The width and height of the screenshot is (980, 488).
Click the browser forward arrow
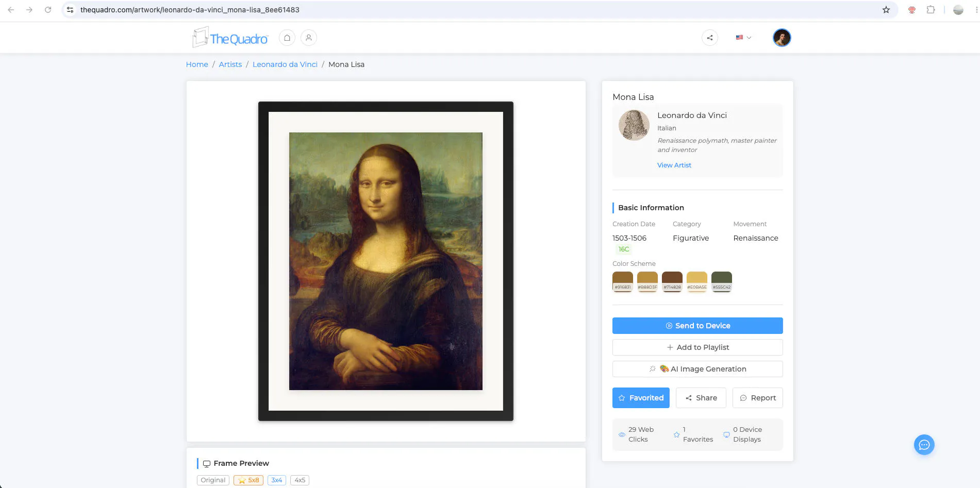29,10
